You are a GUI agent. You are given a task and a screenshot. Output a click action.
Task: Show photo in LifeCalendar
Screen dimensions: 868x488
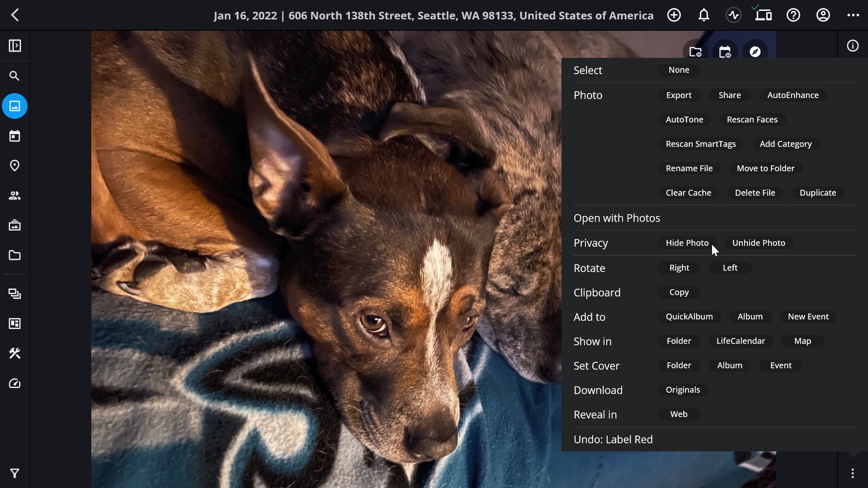[x=741, y=341]
